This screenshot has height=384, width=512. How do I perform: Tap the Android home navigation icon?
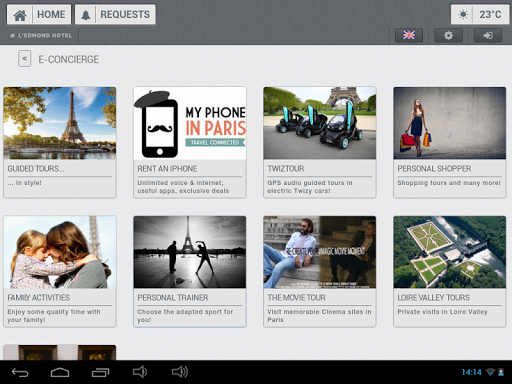(60, 372)
